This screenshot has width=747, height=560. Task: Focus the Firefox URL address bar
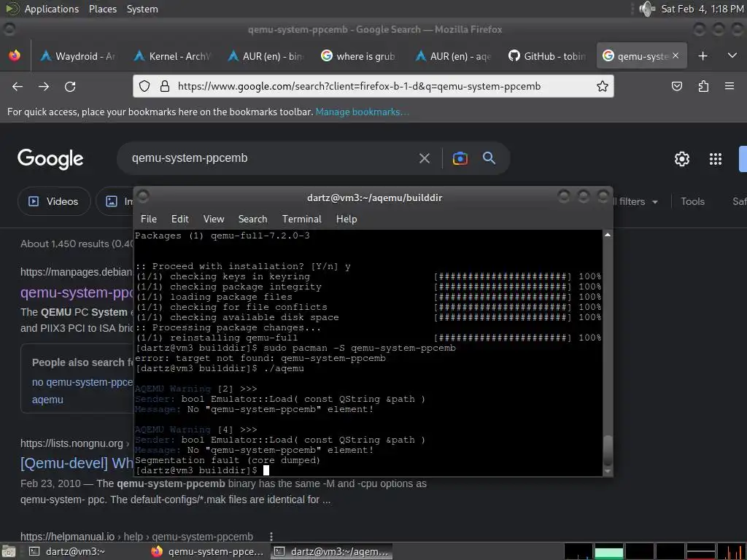373,86
